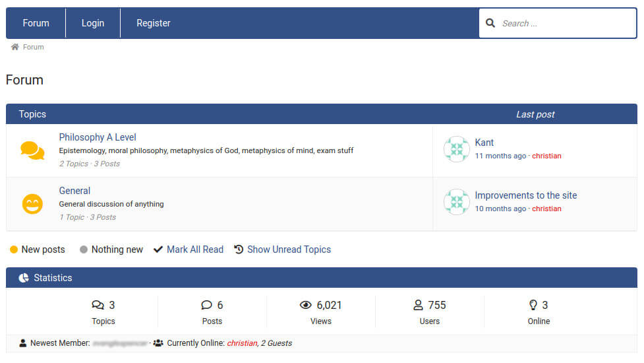Viewport: 644px width, 363px height.
Task: Open the blurred Newest Member name
Action: pyautogui.click(x=119, y=343)
